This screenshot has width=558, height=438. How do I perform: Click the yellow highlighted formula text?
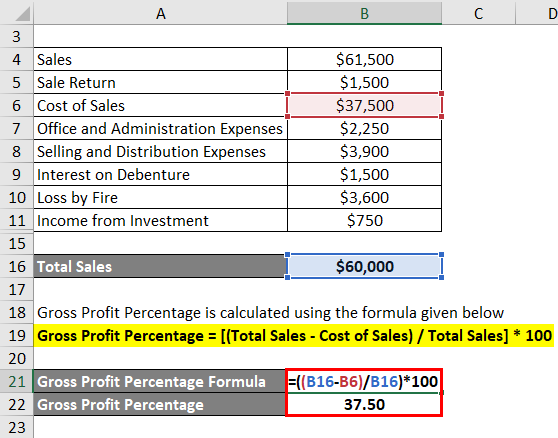[294, 336]
